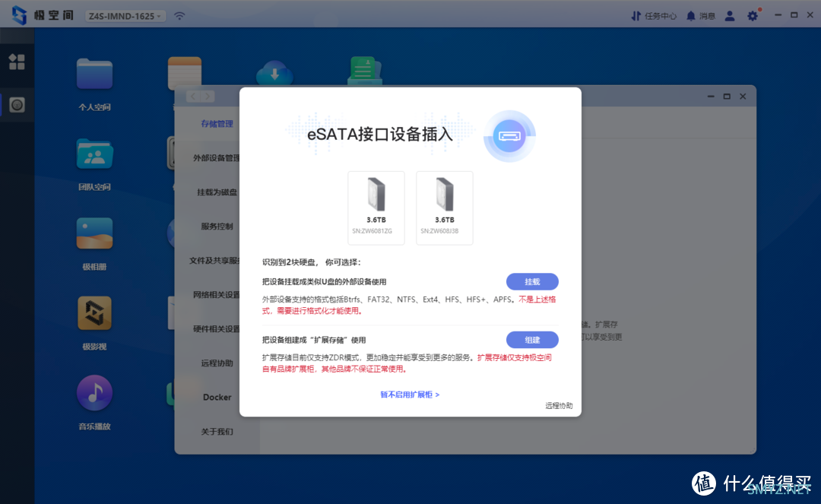Viewport: 821px width, 504px height.
Task: Click back arrow in settings window
Action: click(193, 97)
